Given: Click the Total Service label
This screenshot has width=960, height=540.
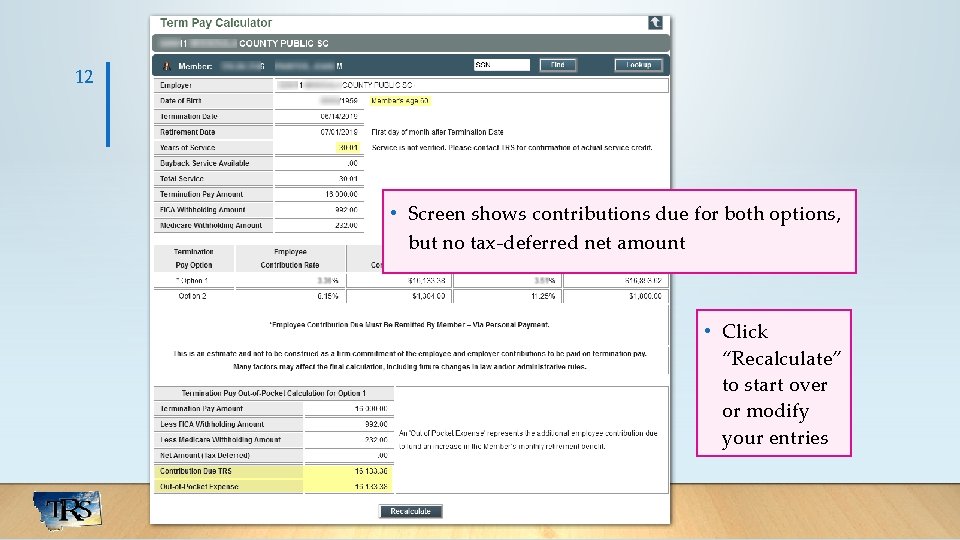Looking at the screenshot, I should (182, 179).
